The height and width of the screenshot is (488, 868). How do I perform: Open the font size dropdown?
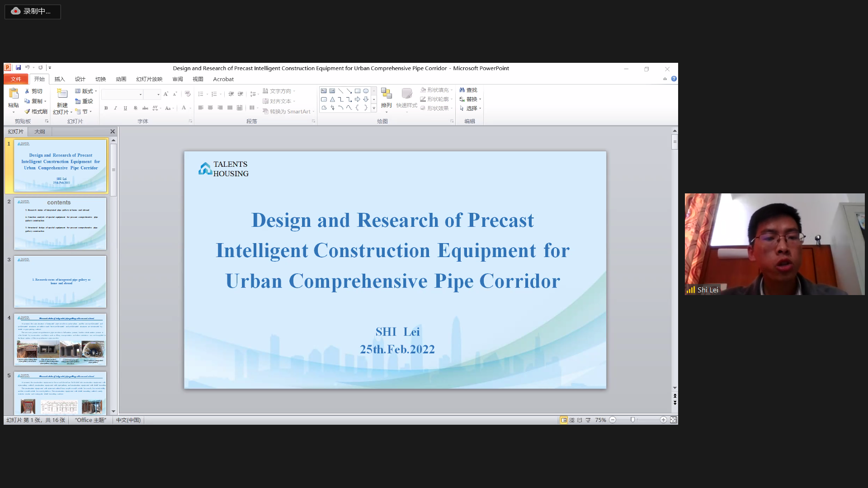[x=158, y=94]
